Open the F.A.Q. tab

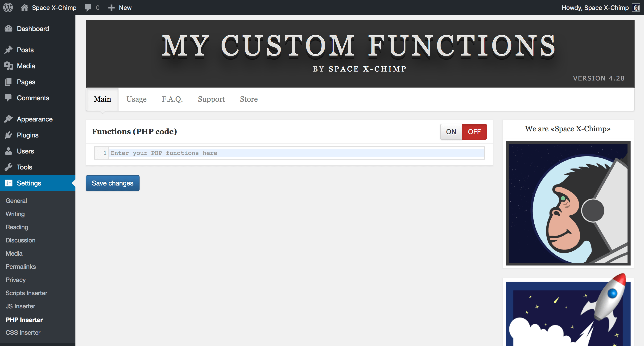(x=172, y=99)
